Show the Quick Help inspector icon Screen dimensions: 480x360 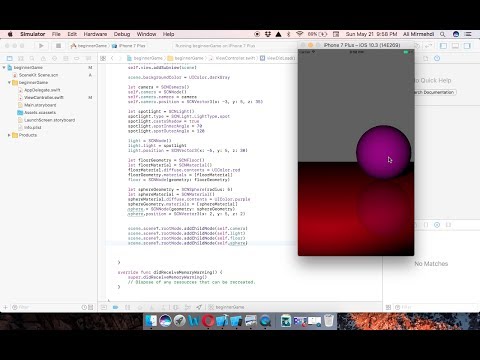pyautogui.click(x=437, y=58)
